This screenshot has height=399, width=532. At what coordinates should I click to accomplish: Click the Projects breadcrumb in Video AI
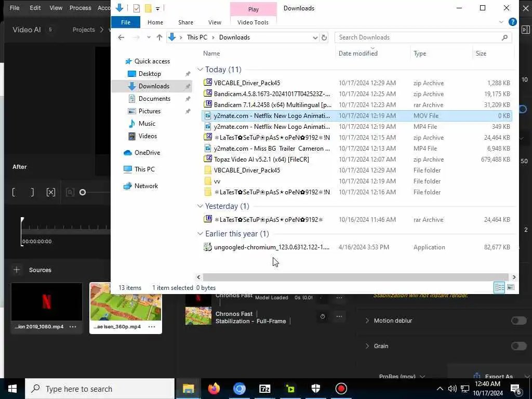tap(84, 30)
